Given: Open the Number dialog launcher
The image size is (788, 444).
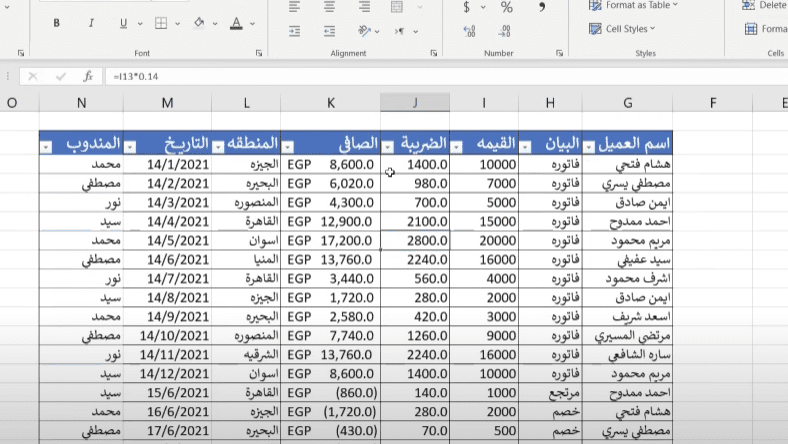Looking at the screenshot, I should click(559, 53).
